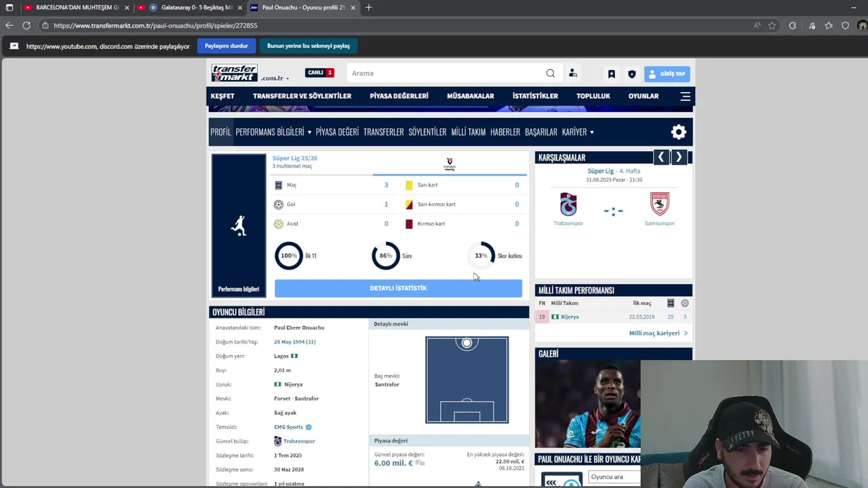The height and width of the screenshot is (488, 868).
Task: Click the 6.00 mil. € market value
Action: (x=393, y=463)
